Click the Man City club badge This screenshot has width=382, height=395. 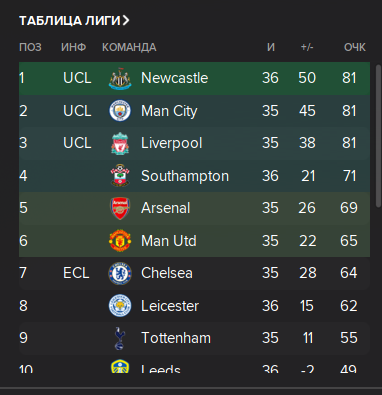click(x=120, y=111)
